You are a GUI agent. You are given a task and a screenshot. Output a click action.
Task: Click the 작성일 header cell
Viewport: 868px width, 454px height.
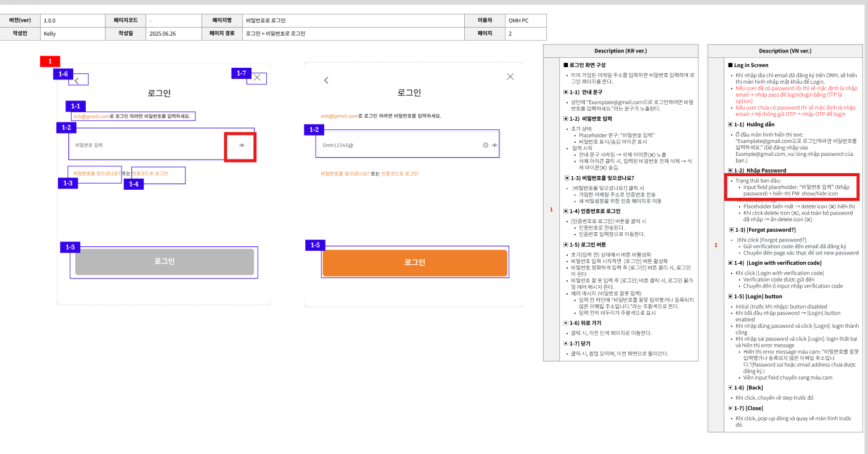[126, 34]
